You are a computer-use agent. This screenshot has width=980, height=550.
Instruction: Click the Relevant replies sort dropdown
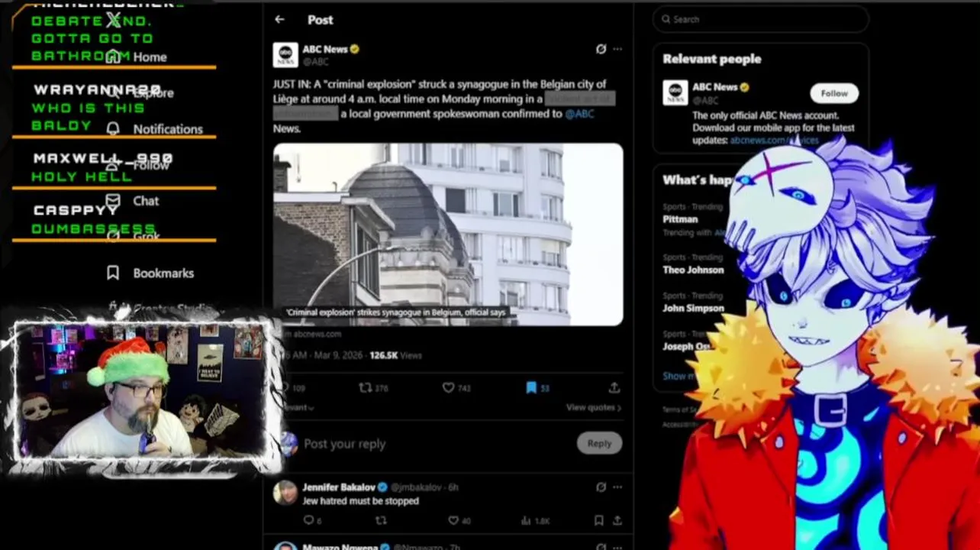[x=298, y=408]
